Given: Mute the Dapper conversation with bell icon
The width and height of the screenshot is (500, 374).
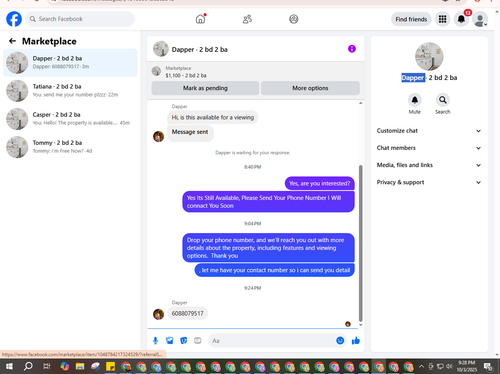Looking at the screenshot, I should (x=414, y=100).
